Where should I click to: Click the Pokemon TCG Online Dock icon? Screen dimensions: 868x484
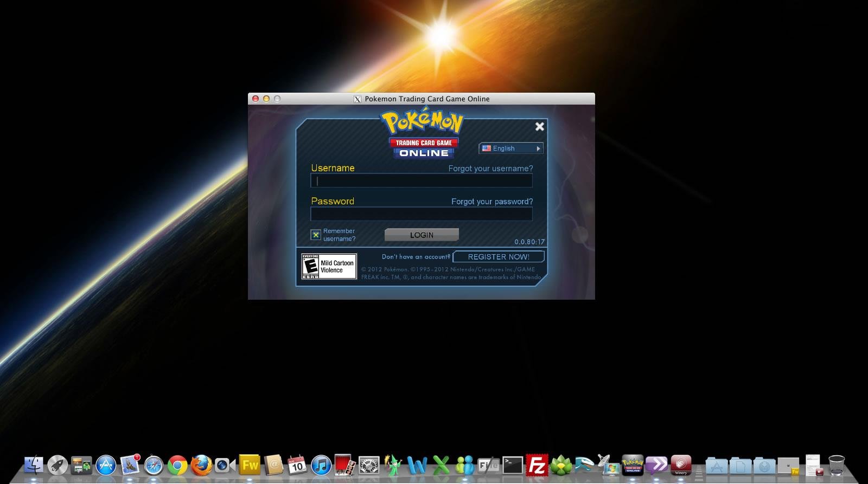tap(633, 465)
